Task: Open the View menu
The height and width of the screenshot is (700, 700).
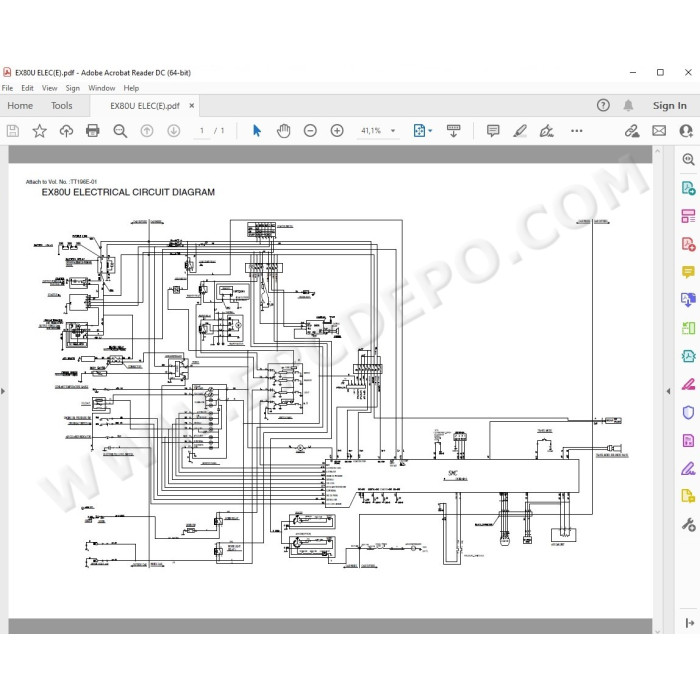Action: coord(50,88)
